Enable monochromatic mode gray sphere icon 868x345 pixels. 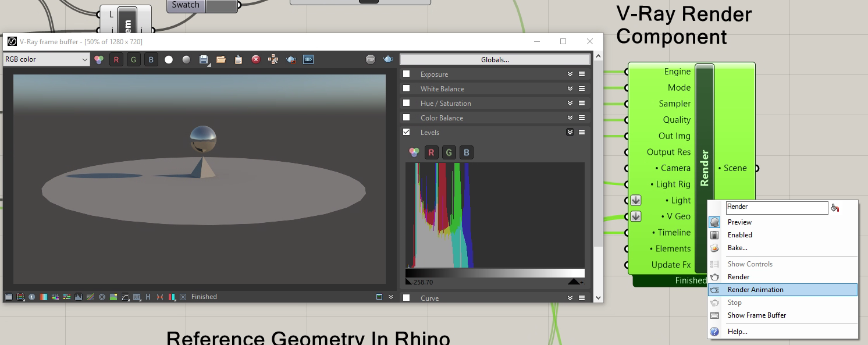(186, 59)
